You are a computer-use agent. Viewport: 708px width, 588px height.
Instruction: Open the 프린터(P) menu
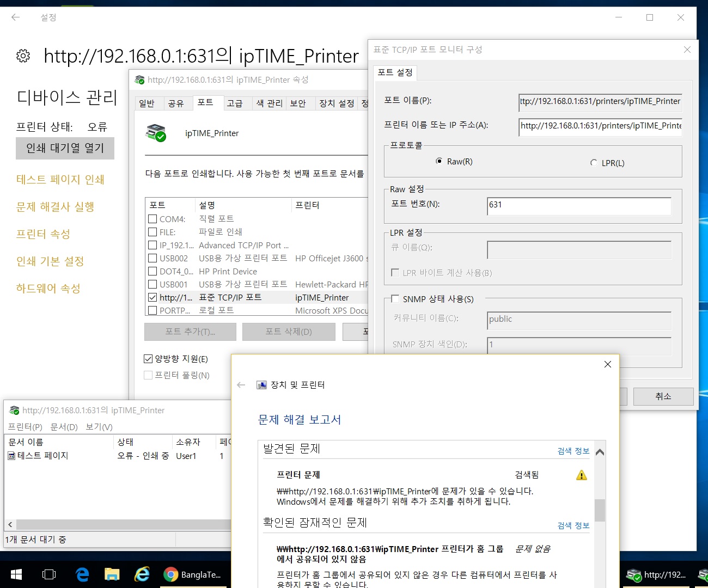[x=25, y=427]
